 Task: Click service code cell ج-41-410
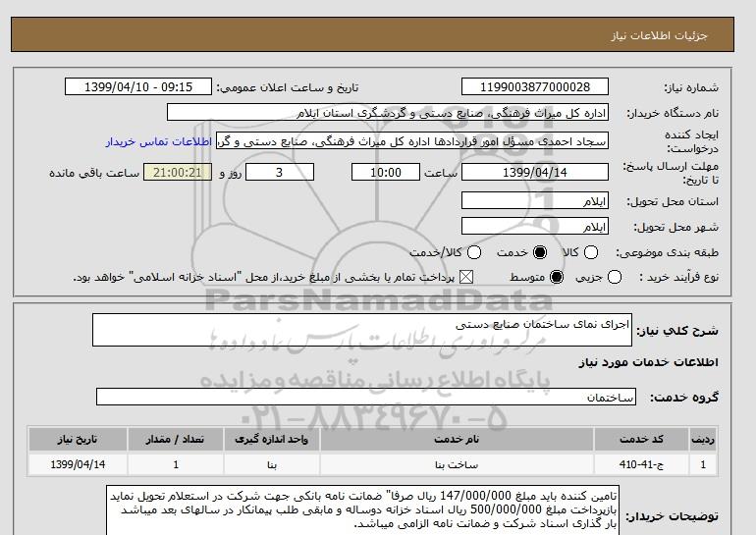coord(641,464)
